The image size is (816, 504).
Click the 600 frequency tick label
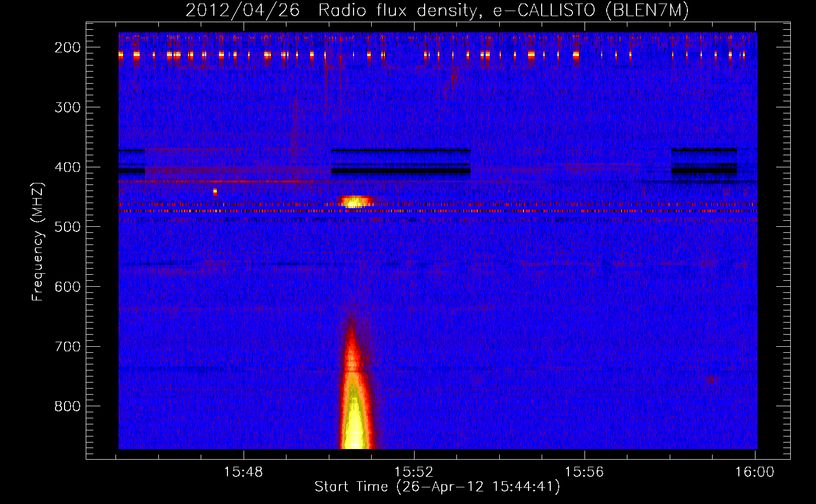[68, 287]
